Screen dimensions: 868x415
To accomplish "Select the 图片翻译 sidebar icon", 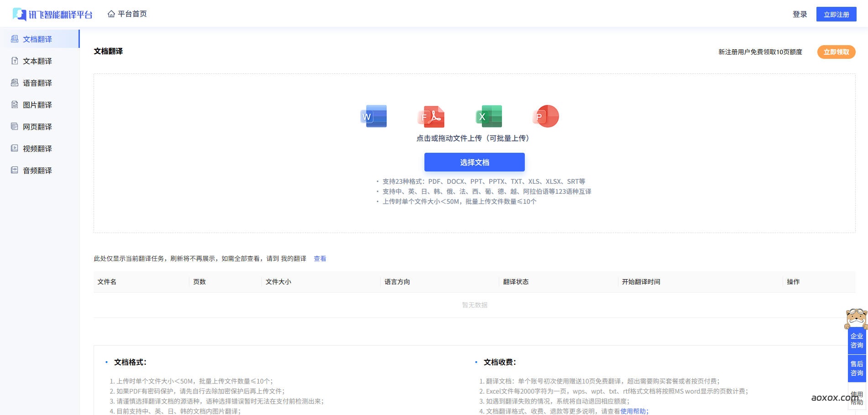I will pyautogui.click(x=14, y=105).
